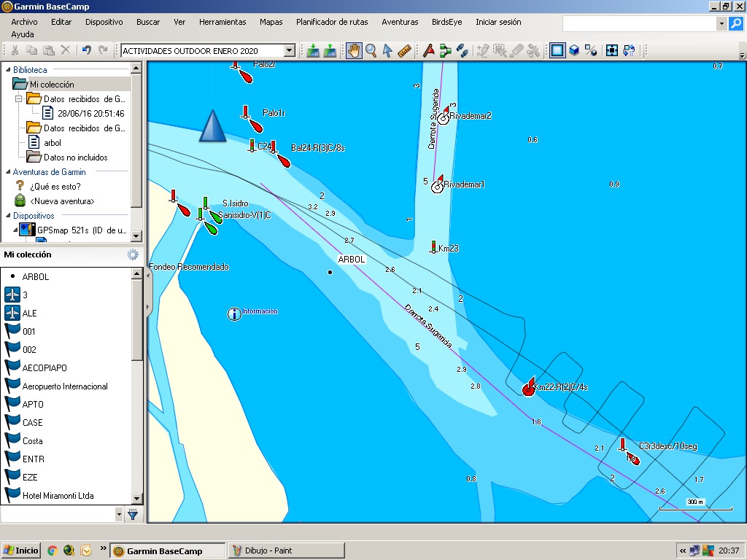This screenshot has width=747, height=560.
Task: Undo the last action
Action: click(x=86, y=50)
